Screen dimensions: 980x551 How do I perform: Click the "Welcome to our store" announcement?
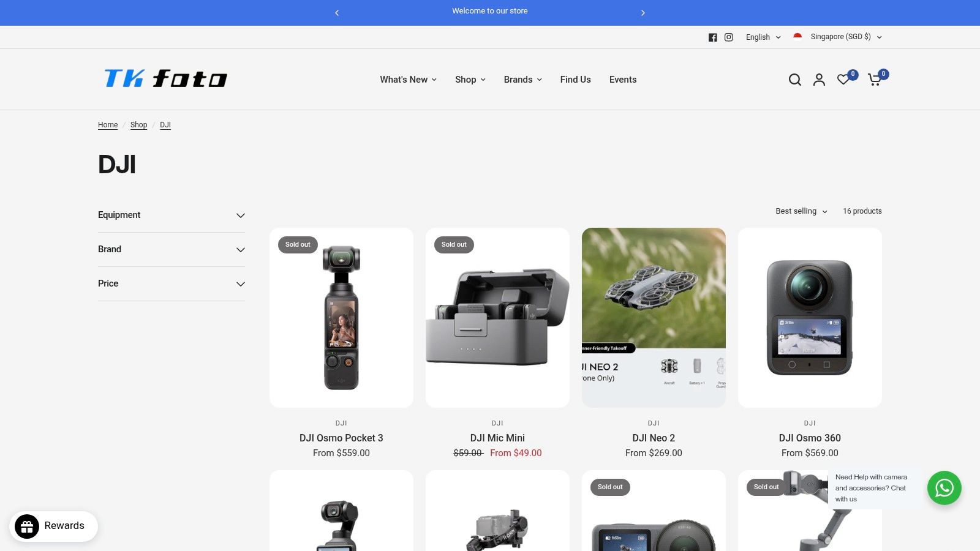tap(490, 11)
